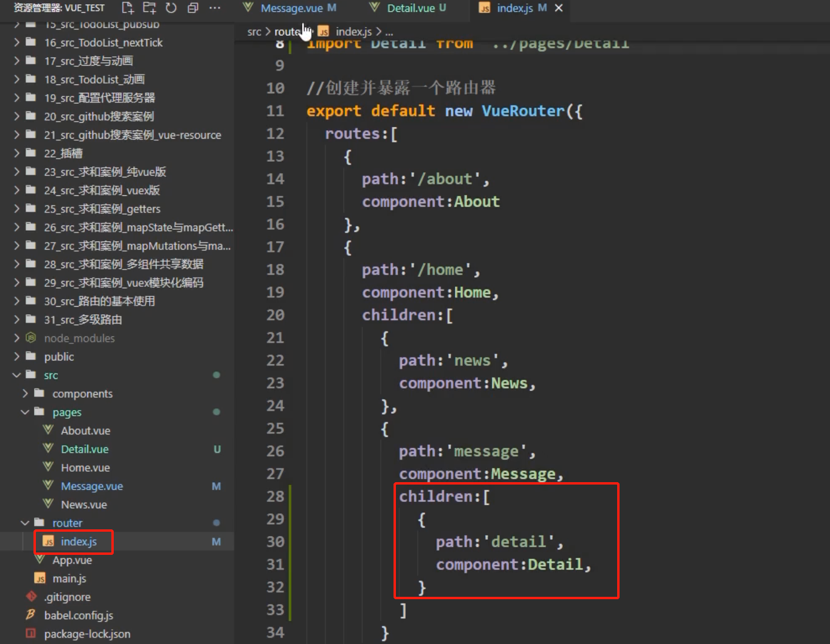Expand the 16_src_TodoList_nextTick folder
The height and width of the screenshot is (644, 830).
click(x=17, y=42)
